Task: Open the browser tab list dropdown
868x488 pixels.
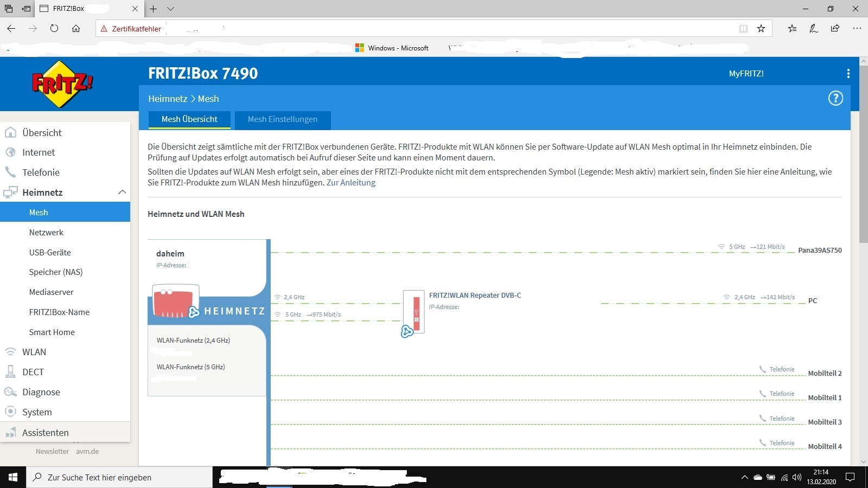Action: pyautogui.click(x=170, y=9)
